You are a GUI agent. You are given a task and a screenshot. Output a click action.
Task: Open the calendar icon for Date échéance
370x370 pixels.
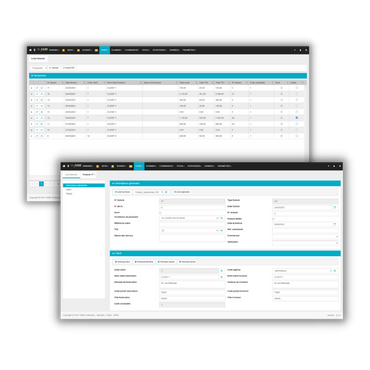tap(335, 224)
